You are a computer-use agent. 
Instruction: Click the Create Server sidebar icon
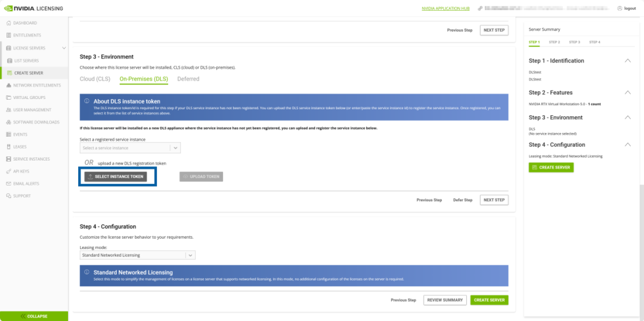(x=10, y=73)
